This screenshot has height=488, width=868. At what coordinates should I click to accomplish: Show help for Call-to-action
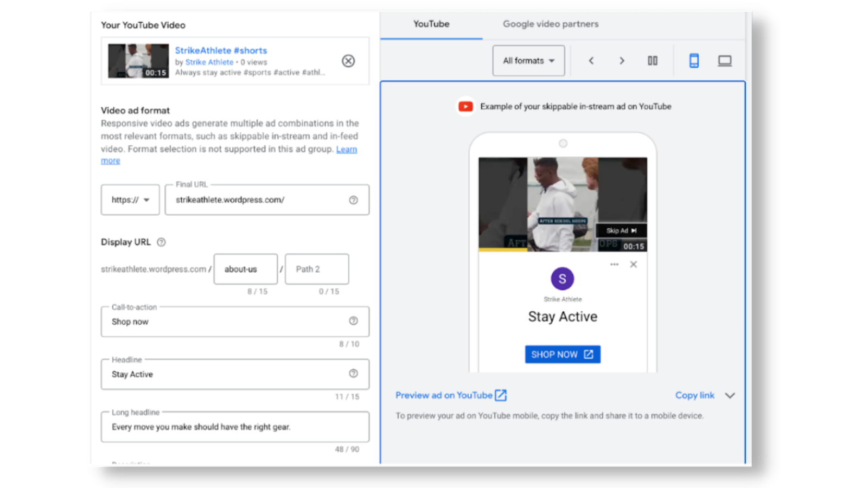coord(353,321)
